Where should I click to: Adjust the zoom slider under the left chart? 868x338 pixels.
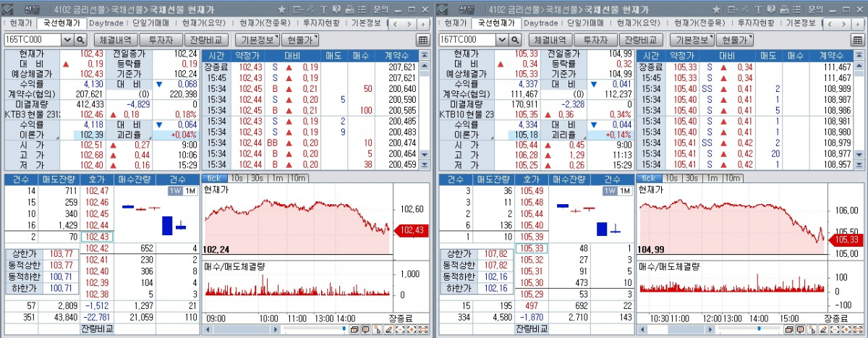344,328
